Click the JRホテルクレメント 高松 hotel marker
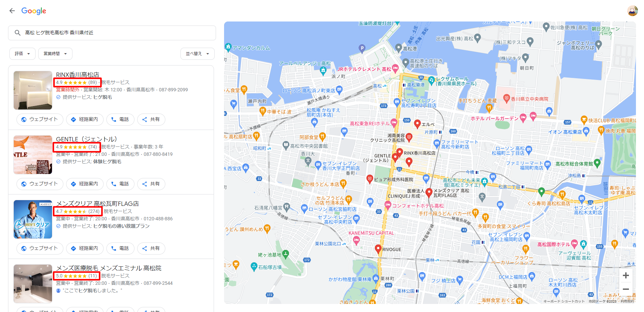 tap(395, 69)
